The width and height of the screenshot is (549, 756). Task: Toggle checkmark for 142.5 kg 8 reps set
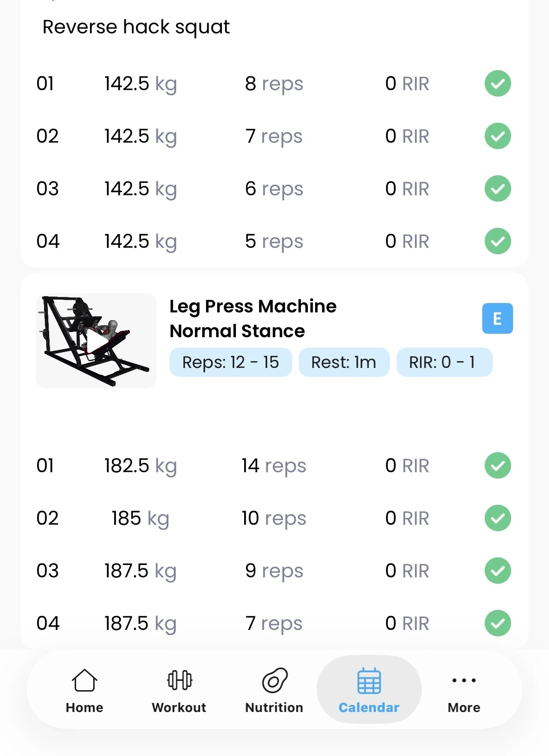[x=498, y=83]
